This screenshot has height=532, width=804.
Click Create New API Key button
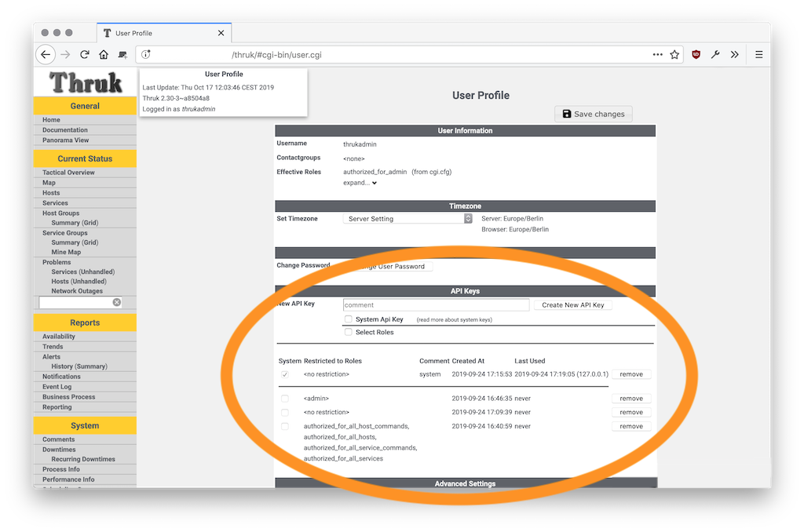[x=572, y=305]
